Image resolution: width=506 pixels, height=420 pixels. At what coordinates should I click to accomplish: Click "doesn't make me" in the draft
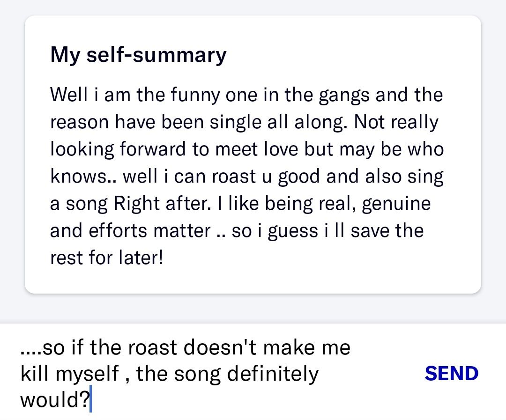coord(267,348)
